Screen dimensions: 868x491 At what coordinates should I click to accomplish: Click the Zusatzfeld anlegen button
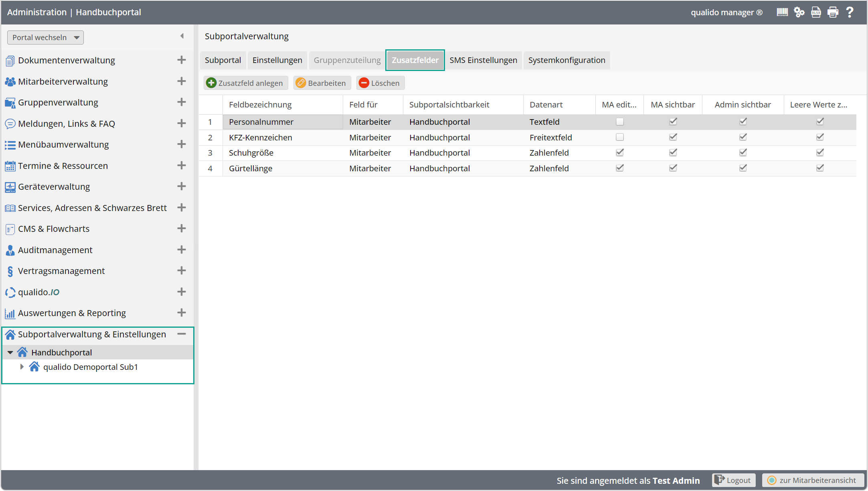(x=246, y=83)
